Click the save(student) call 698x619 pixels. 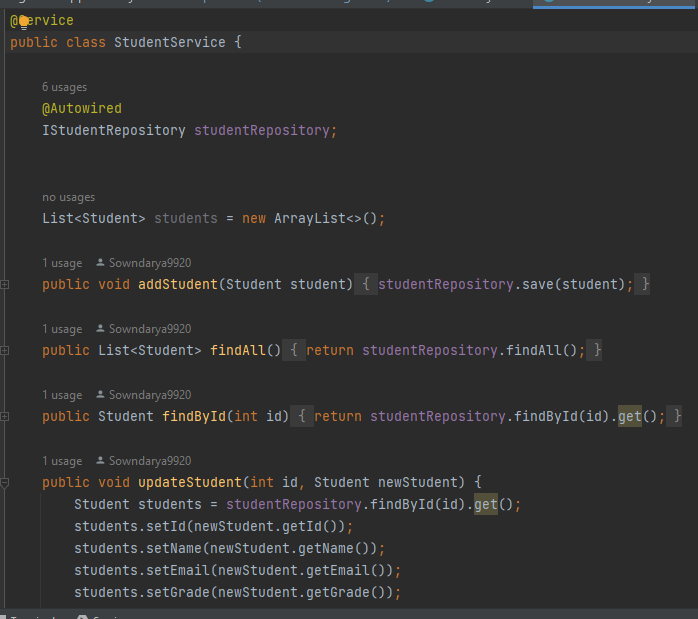573,284
